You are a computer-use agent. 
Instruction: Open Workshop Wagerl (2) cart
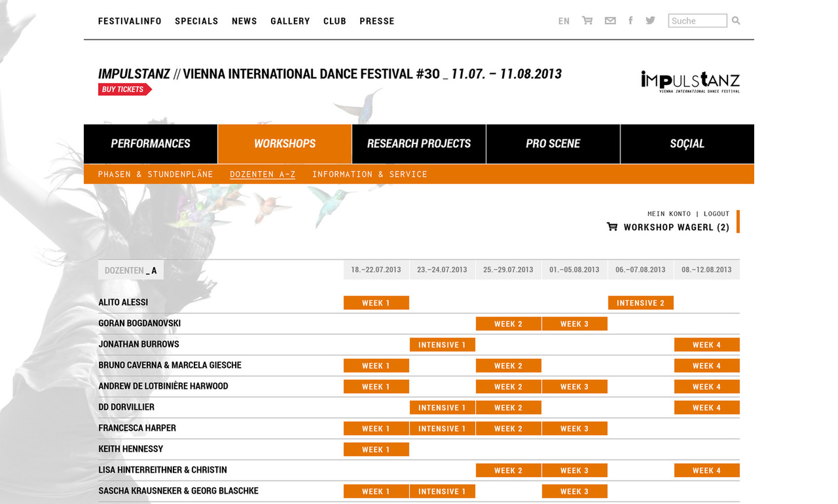pos(676,227)
